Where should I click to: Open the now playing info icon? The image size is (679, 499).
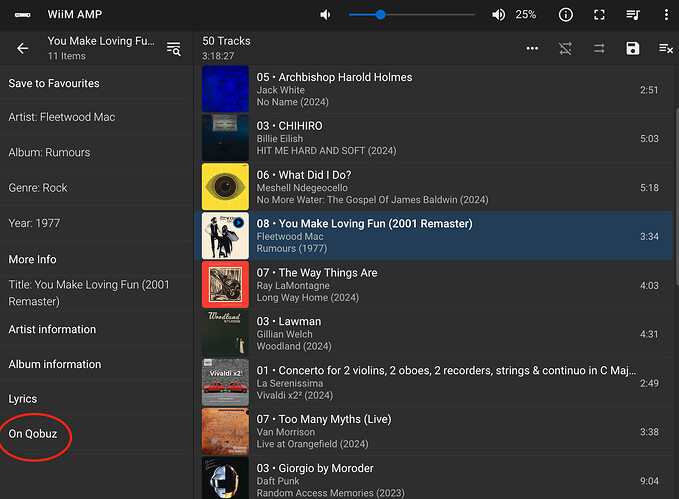pyautogui.click(x=566, y=15)
